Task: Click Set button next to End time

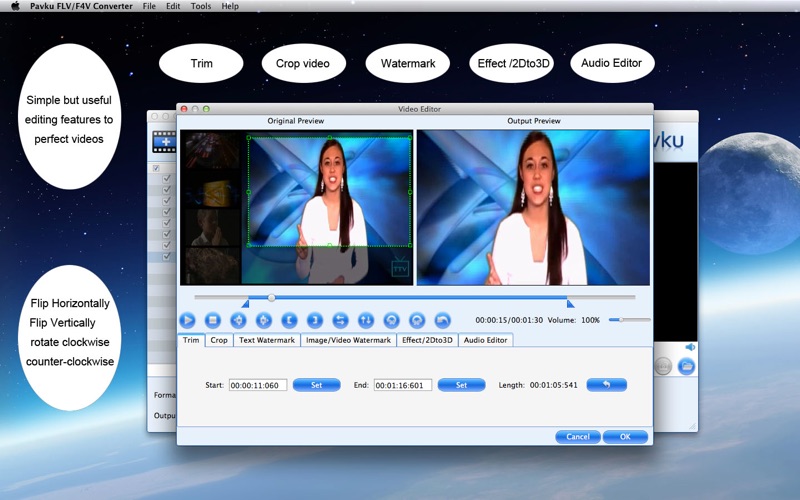Action: click(x=461, y=385)
